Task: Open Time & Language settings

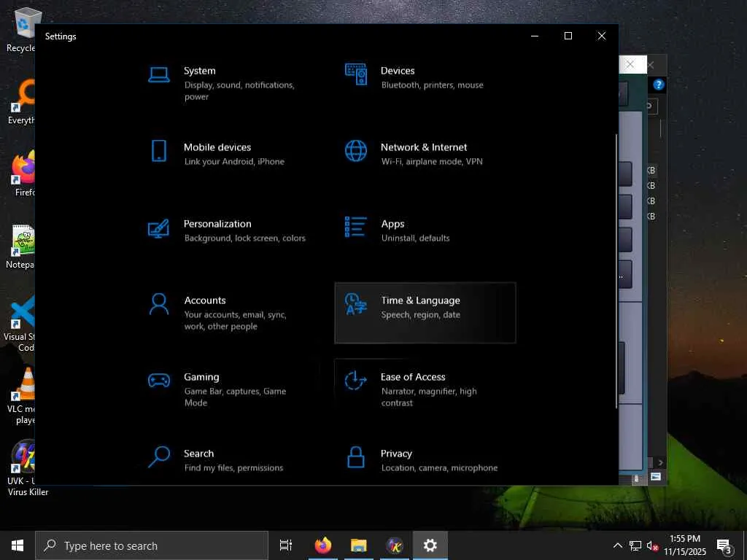Action: pos(425,312)
